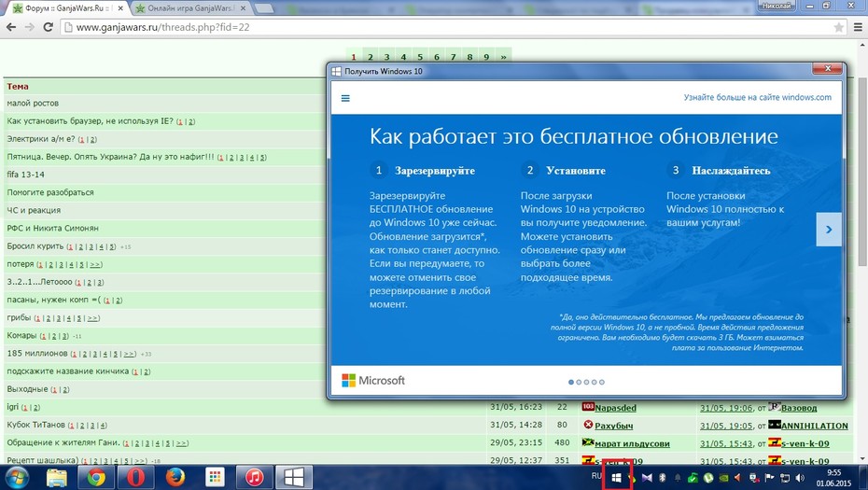Open the topic Кубок Титанов
868x490 pixels.
tap(36, 425)
